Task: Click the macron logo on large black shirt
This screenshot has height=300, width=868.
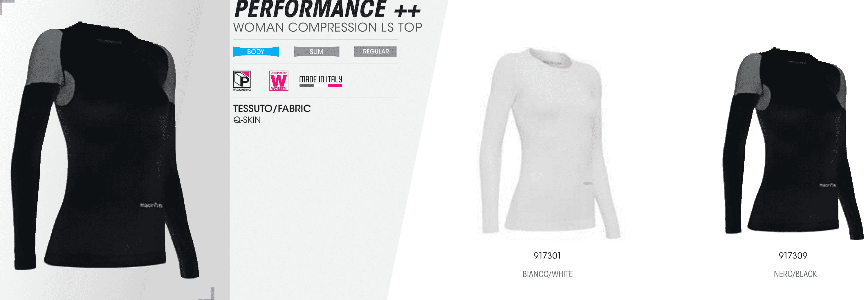Action: click(151, 205)
